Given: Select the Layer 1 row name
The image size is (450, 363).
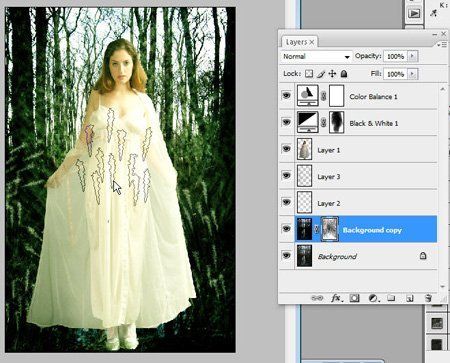Looking at the screenshot, I should point(328,150).
